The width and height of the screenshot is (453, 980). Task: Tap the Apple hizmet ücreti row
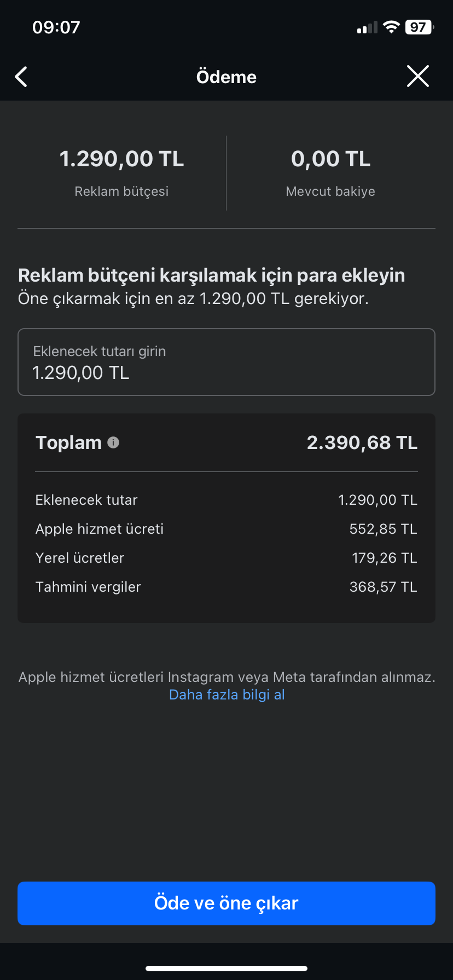226,529
